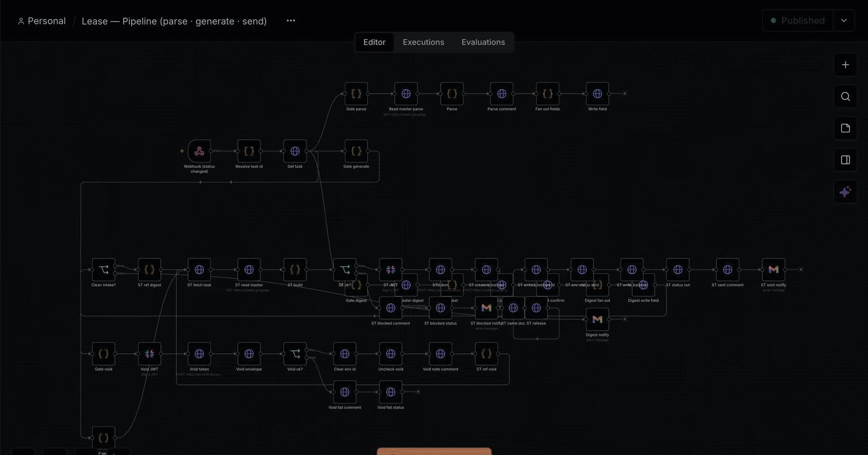The width and height of the screenshot is (868, 455).
Task: Click the Clean intake? IF node
Action: click(x=104, y=270)
